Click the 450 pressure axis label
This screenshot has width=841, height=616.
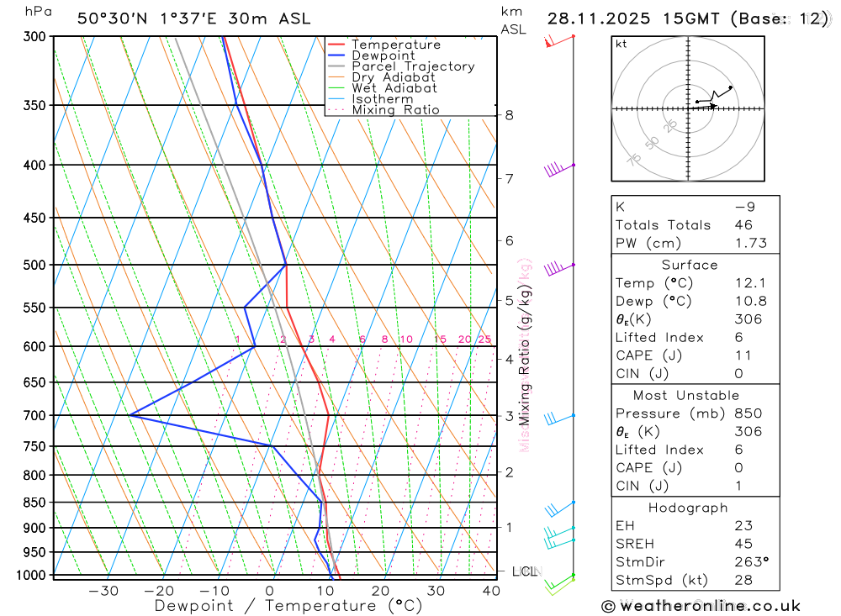(x=34, y=218)
